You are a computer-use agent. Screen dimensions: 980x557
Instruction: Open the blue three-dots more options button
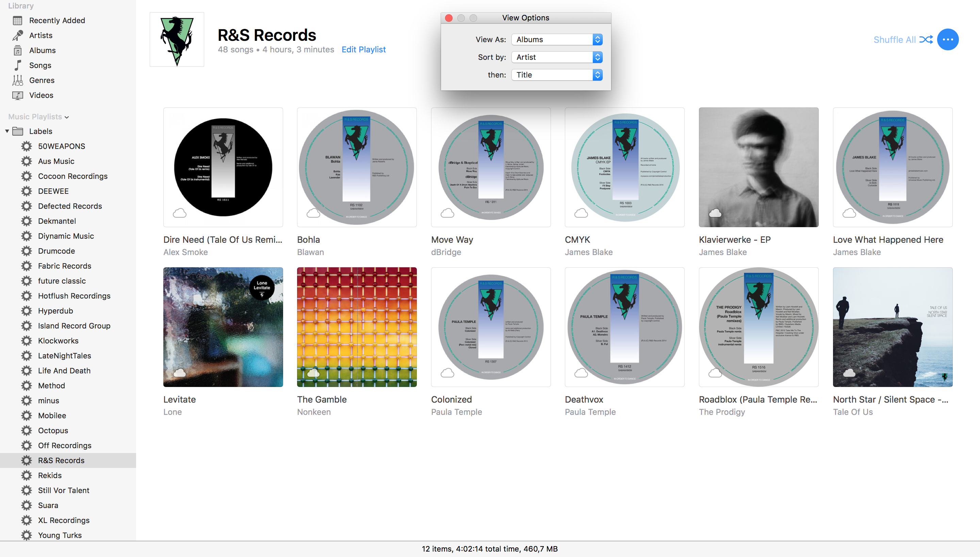pyautogui.click(x=947, y=39)
